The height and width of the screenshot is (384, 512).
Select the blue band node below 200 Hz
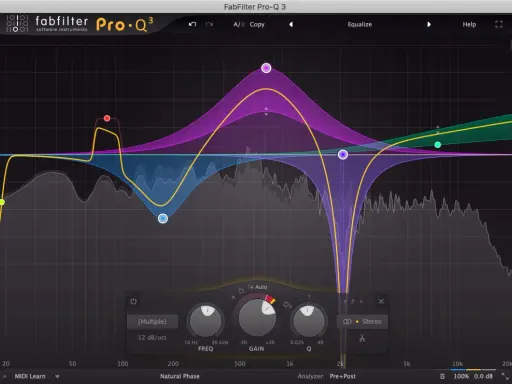[163, 218]
